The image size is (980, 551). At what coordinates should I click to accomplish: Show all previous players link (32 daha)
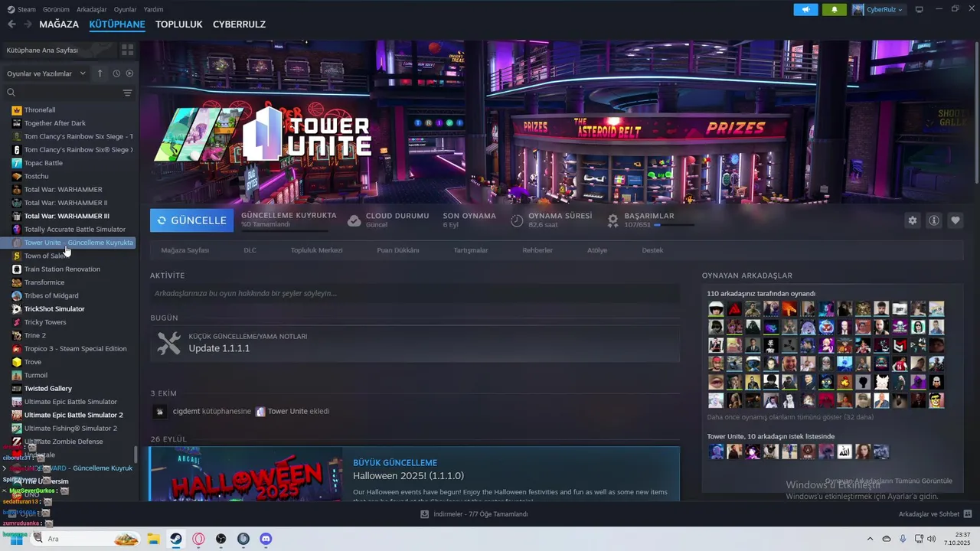point(790,417)
